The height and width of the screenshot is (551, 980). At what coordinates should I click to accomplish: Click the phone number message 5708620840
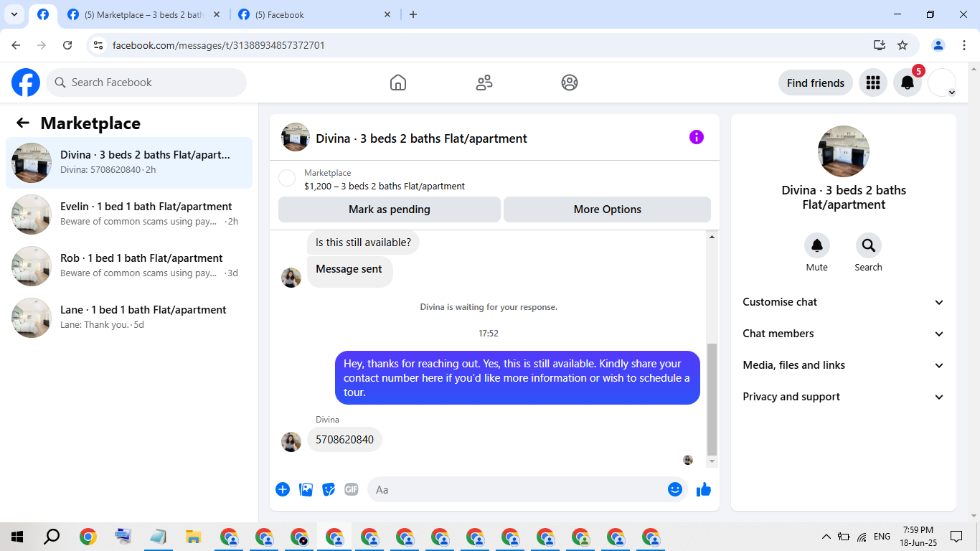point(345,440)
